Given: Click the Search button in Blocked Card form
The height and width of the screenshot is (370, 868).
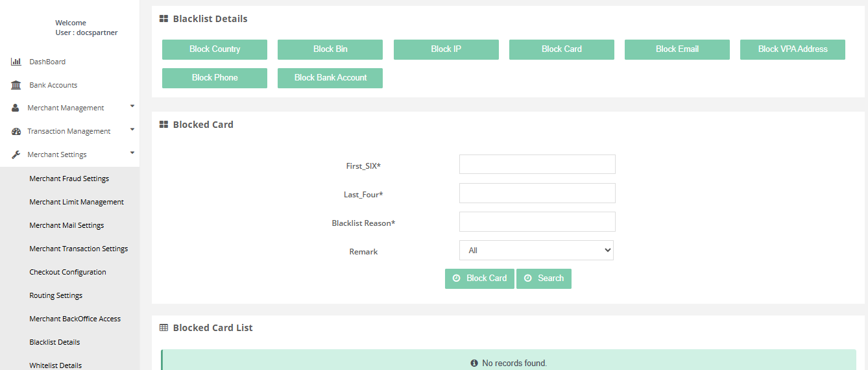Looking at the screenshot, I should tap(544, 278).
